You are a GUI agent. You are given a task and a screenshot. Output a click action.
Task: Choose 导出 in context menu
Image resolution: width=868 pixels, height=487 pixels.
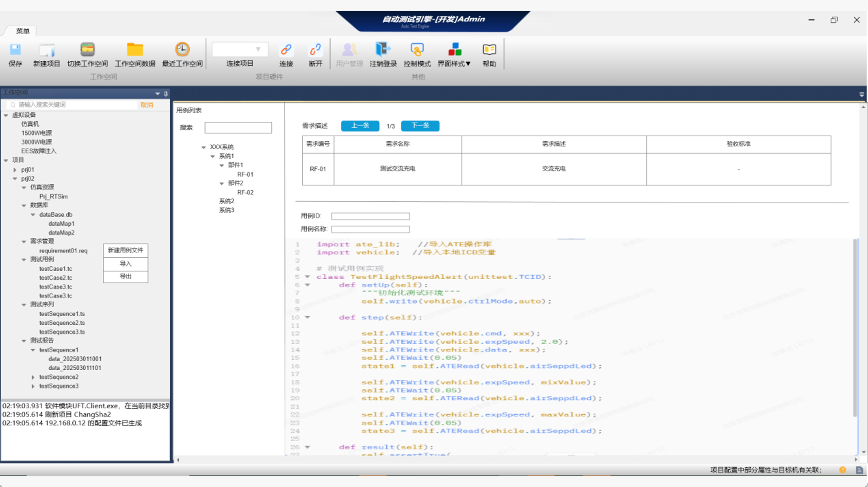coord(125,276)
